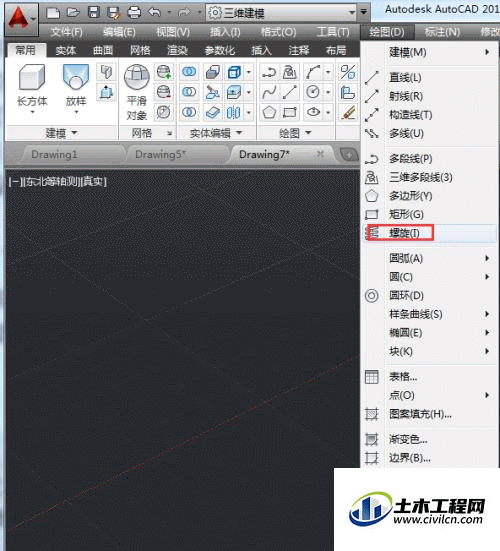Choose 矩形(G) from the draw menu

(x=429, y=214)
